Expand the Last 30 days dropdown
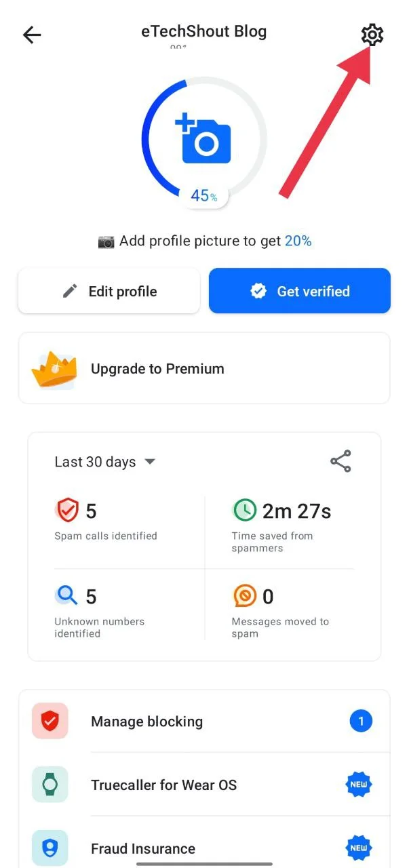Viewport: 409px width, 868px height. [x=106, y=461]
